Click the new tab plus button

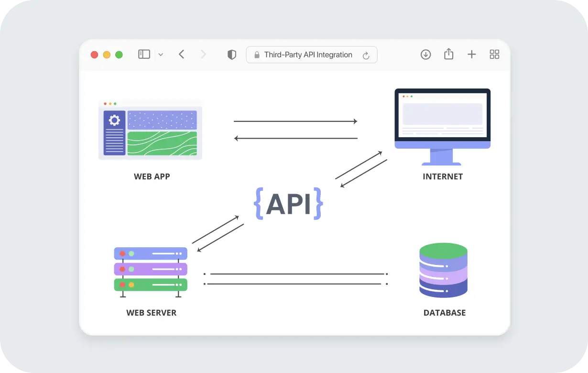[x=472, y=54]
